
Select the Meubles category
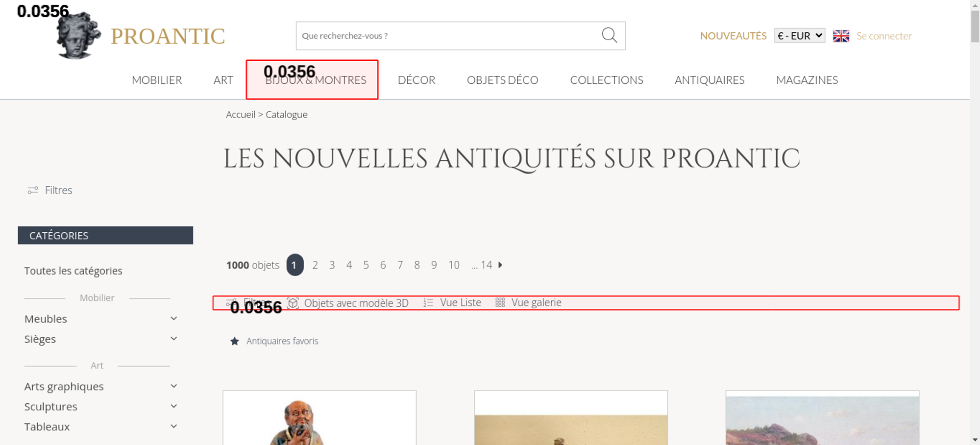point(46,319)
